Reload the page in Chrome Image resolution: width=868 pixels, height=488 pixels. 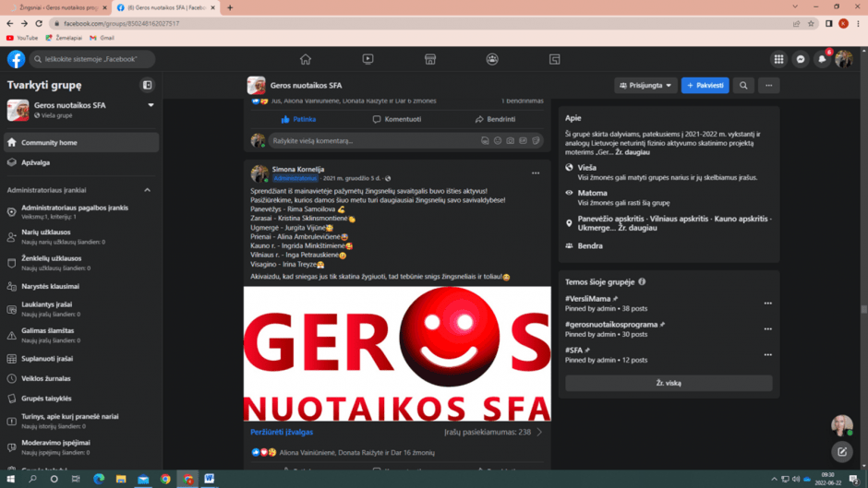(x=39, y=24)
